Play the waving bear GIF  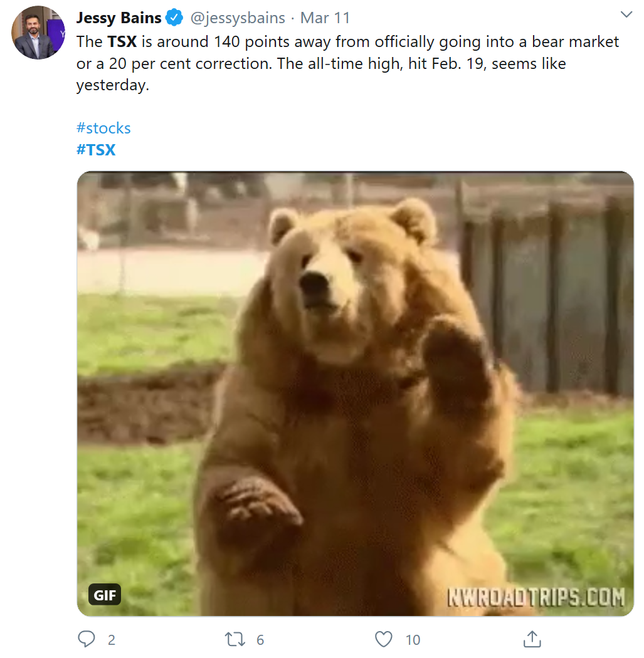click(x=355, y=394)
